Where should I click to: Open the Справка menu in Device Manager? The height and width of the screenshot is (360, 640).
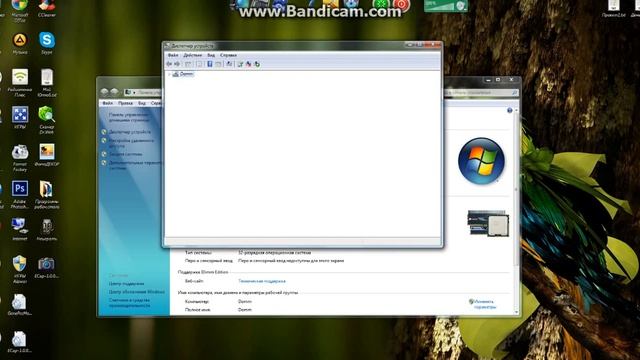(x=228, y=55)
